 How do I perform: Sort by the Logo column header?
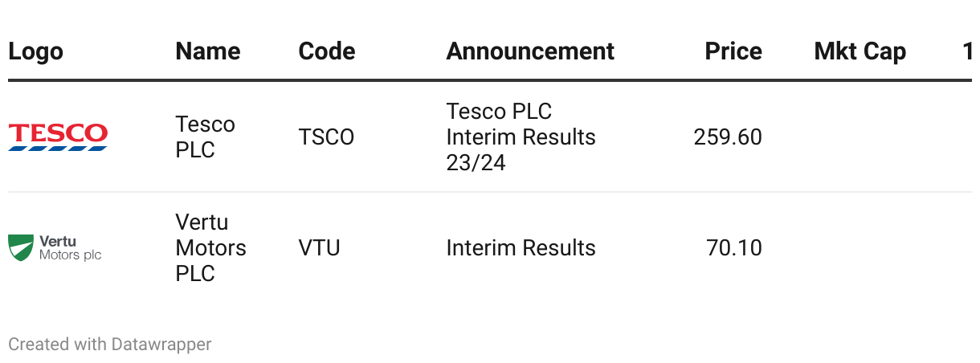click(x=35, y=51)
